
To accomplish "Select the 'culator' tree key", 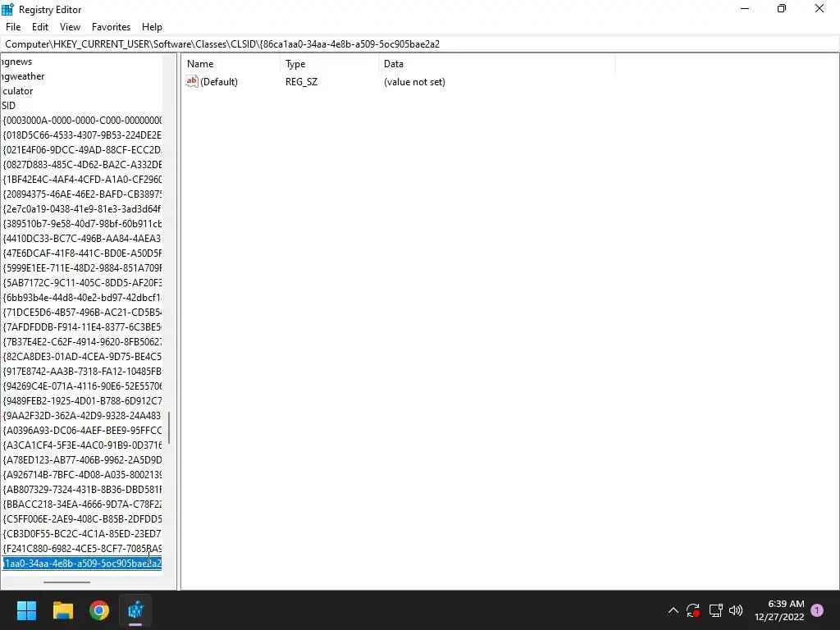I will click(x=17, y=91).
